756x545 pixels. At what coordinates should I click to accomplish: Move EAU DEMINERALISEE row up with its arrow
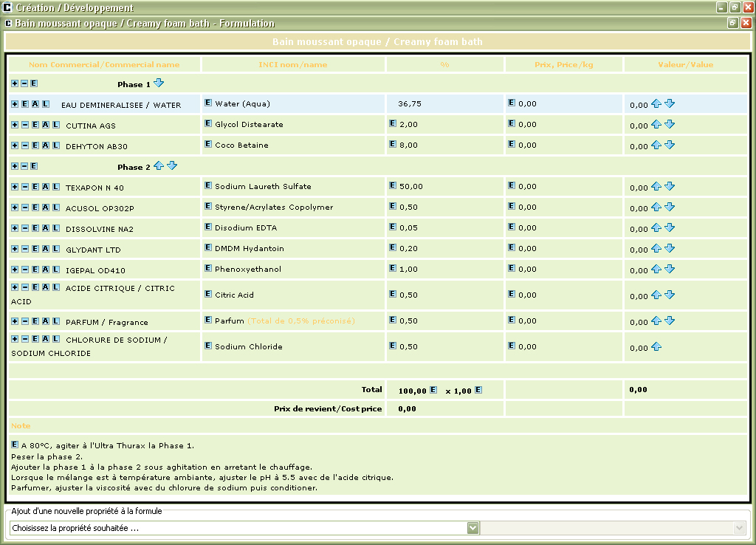(656, 103)
